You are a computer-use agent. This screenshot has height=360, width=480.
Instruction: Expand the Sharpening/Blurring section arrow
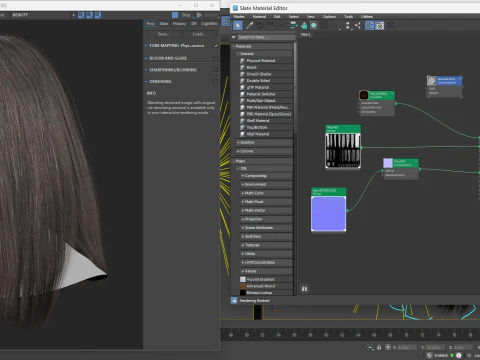click(146, 70)
